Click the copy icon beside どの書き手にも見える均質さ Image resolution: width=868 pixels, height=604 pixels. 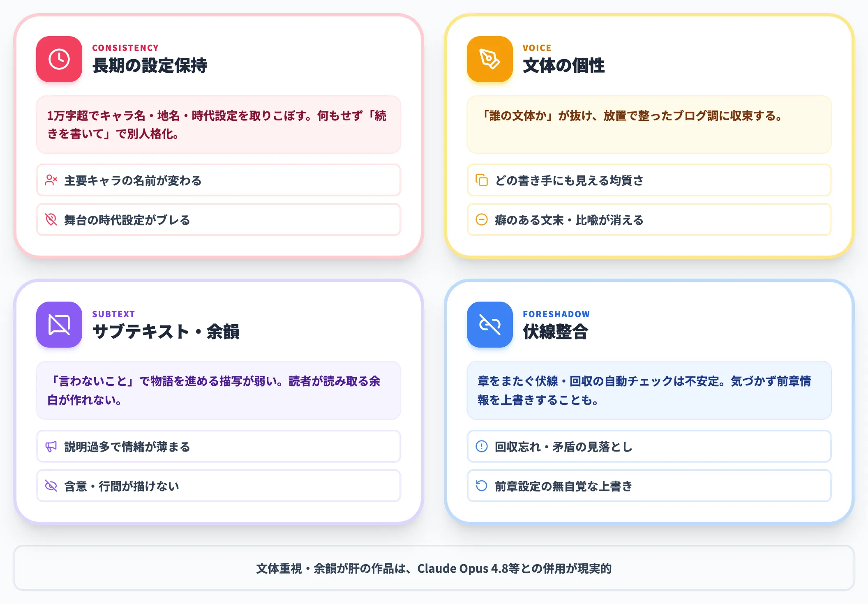click(x=482, y=180)
